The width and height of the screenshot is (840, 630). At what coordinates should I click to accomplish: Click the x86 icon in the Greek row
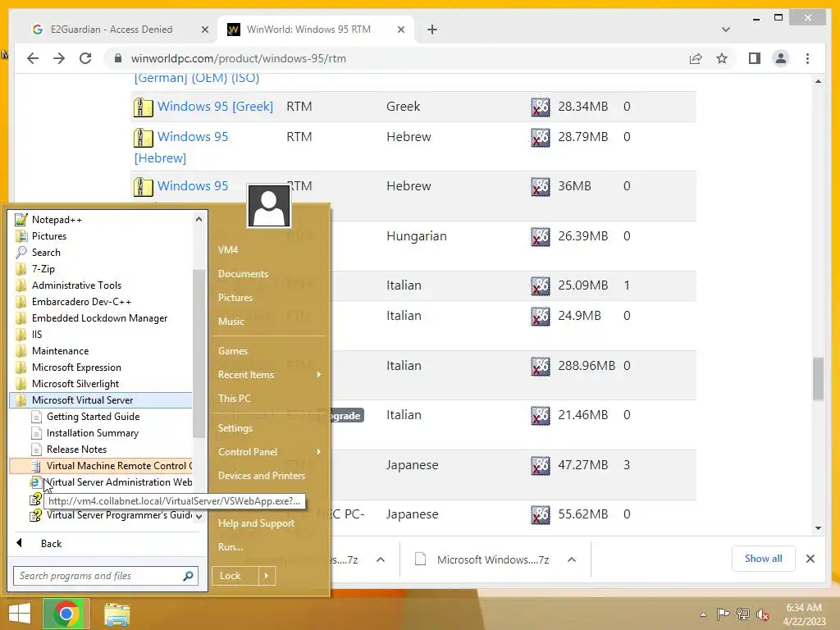pyautogui.click(x=540, y=107)
